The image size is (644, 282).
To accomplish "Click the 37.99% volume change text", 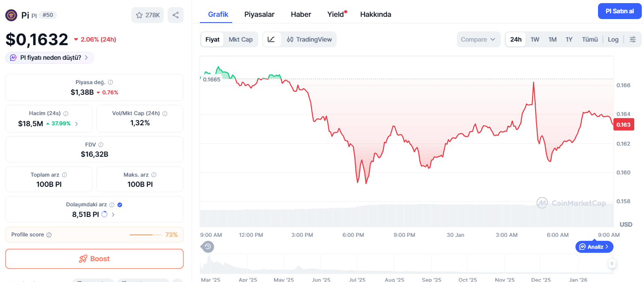I will [x=61, y=124].
